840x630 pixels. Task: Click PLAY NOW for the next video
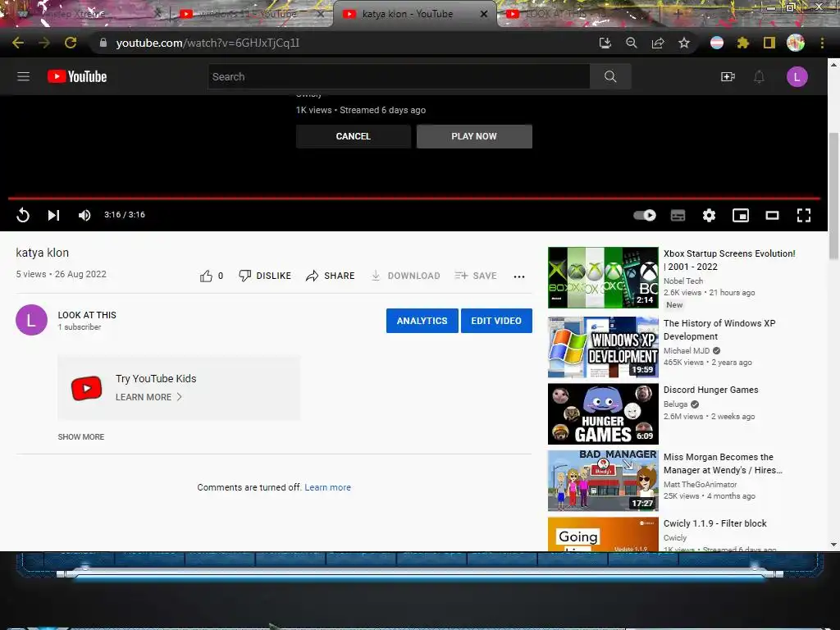[x=474, y=136]
